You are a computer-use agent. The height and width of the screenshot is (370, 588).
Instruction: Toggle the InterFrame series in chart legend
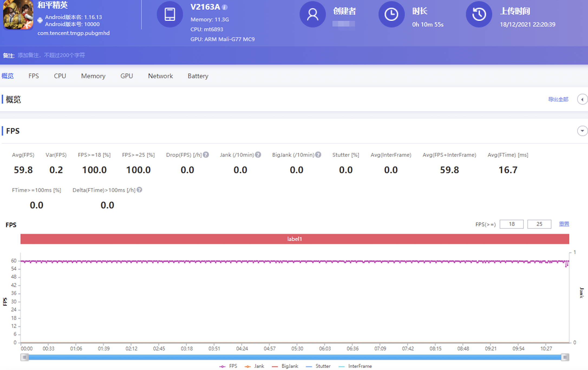point(355,366)
